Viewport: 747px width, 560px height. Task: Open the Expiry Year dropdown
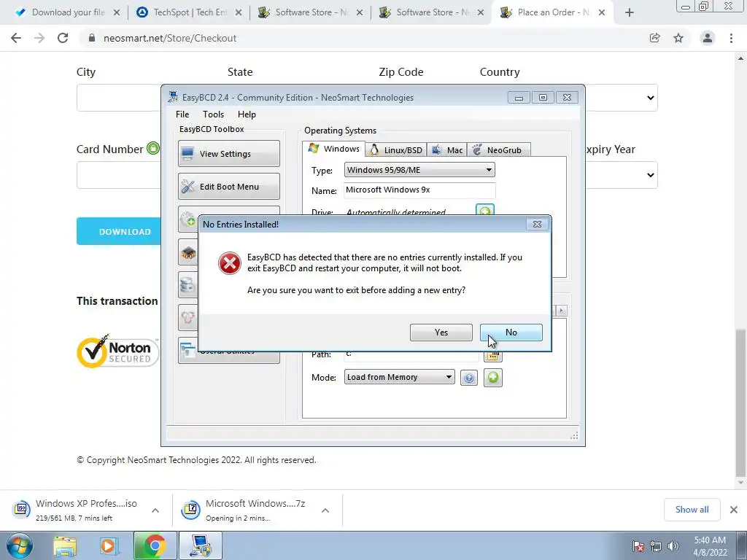[x=622, y=175]
